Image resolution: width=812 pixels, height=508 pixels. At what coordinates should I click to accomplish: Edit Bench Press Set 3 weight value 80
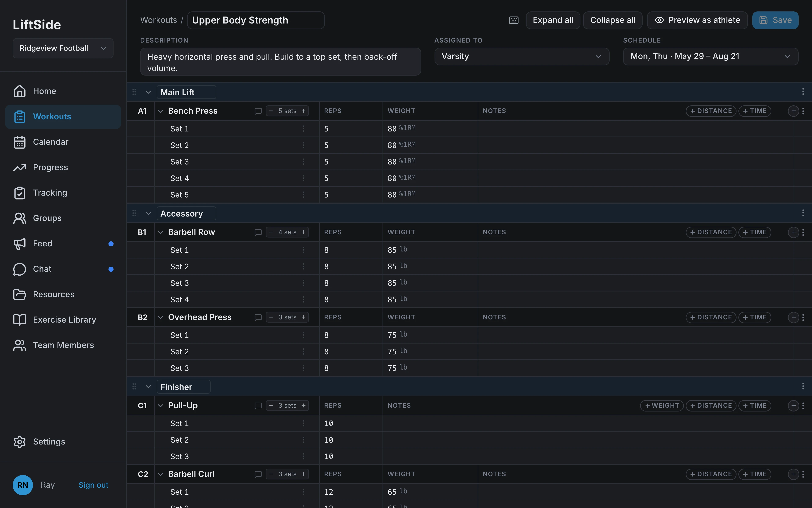tap(392, 162)
